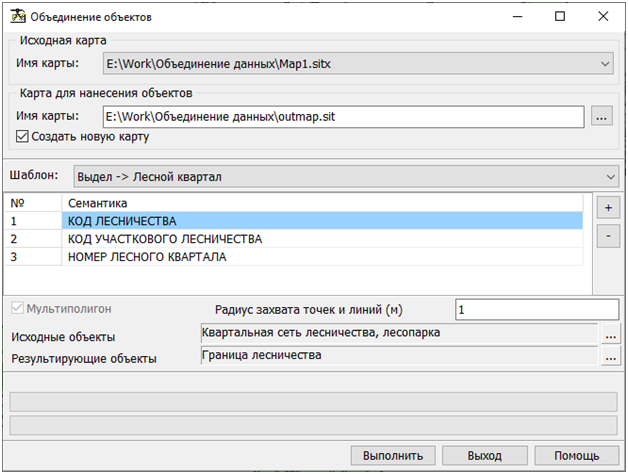Image resolution: width=628 pixels, height=474 pixels.
Task: Toggle the 'Мультиполигон' checkbox
Action: 17,309
